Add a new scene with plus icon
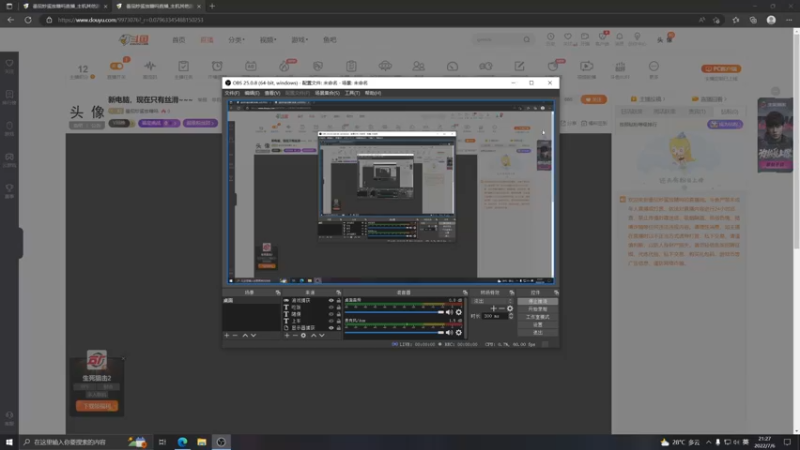This screenshot has height=450, width=800. 227,336
